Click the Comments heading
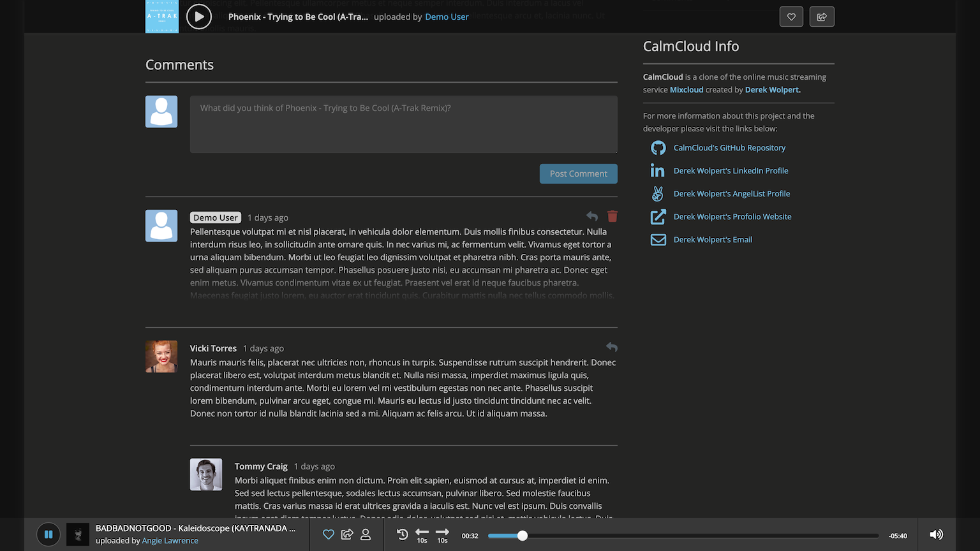Image resolution: width=980 pixels, height=551 pixels. pyautogui.click(x=179, y=65)
